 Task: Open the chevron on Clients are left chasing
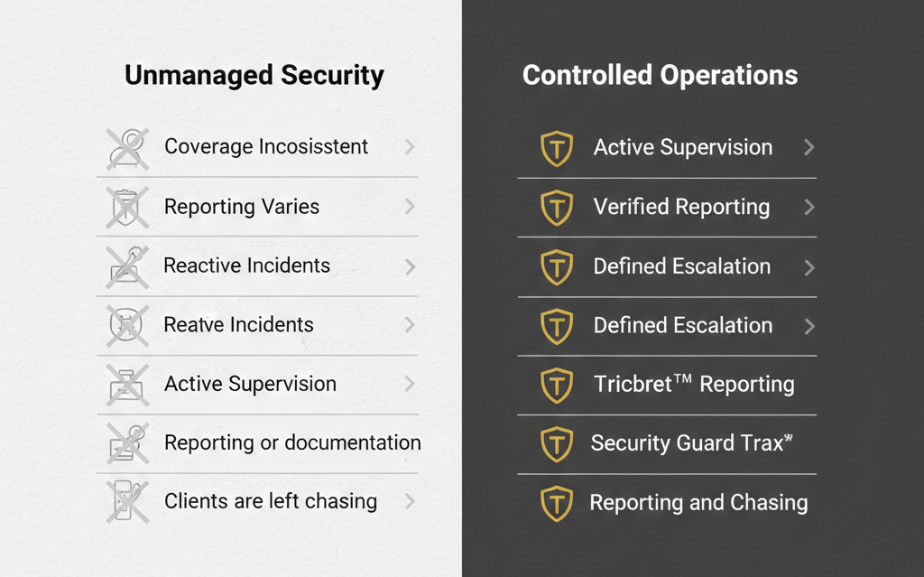point(410,501)
